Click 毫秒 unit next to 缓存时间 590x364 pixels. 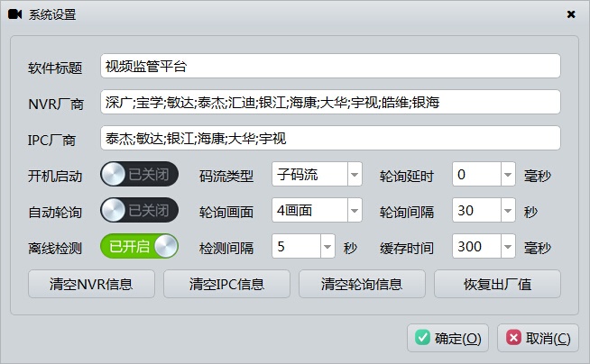[538, 248]
